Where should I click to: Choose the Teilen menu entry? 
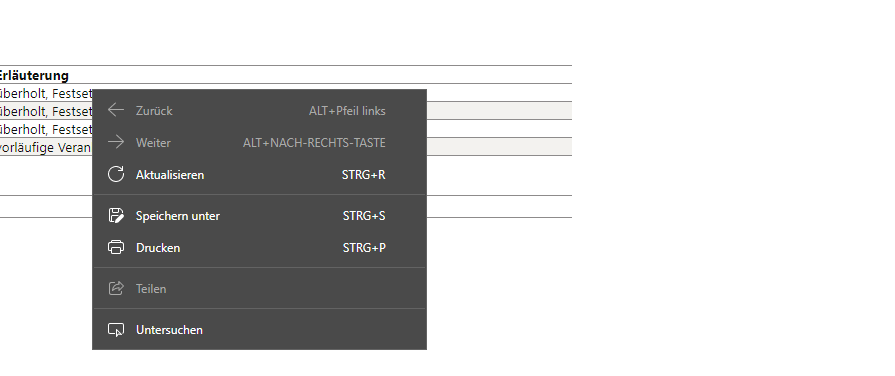pyautogui.click(x=259, y=289)
